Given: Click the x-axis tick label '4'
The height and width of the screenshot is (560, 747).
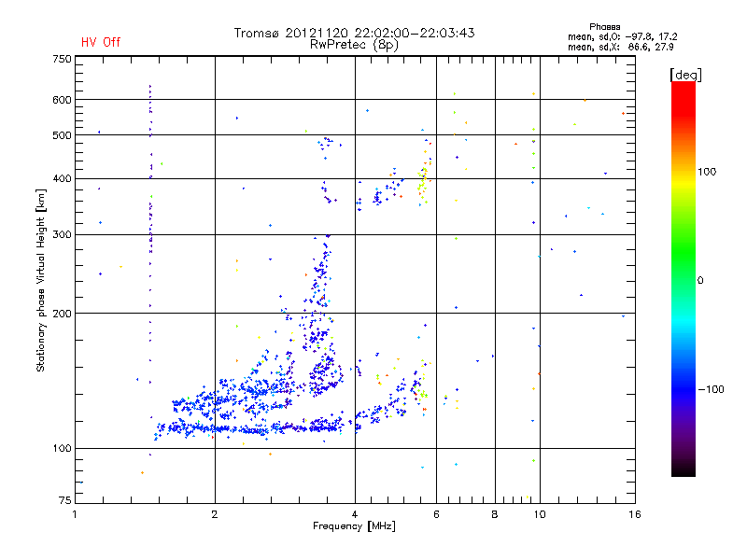Looking at the screenshot, I should (355, 514).
